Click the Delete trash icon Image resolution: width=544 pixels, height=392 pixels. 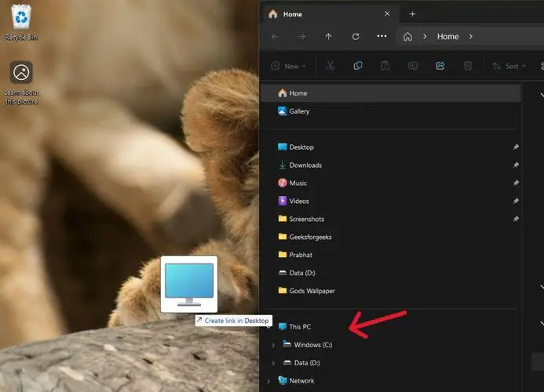point(468,66)
